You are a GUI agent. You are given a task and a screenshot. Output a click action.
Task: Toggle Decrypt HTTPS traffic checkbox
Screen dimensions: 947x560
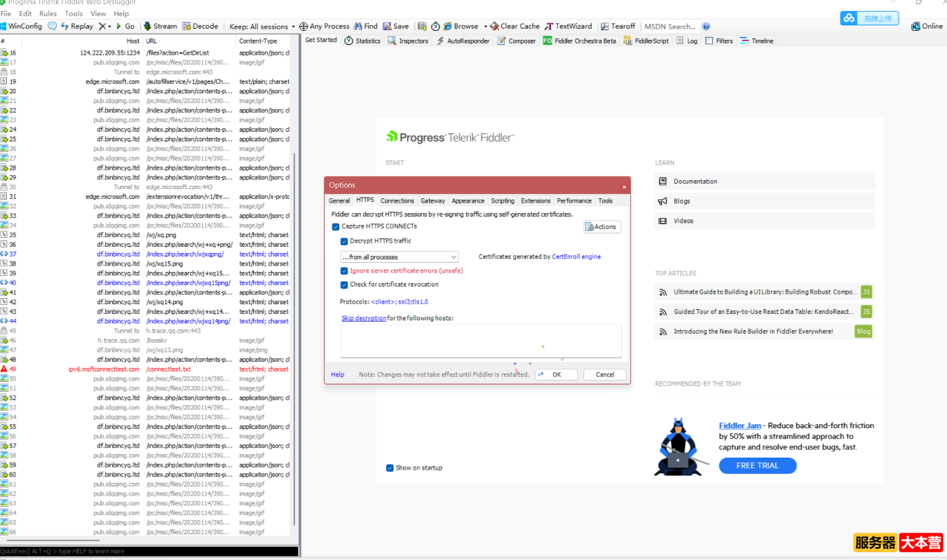(x=344, y=241)
